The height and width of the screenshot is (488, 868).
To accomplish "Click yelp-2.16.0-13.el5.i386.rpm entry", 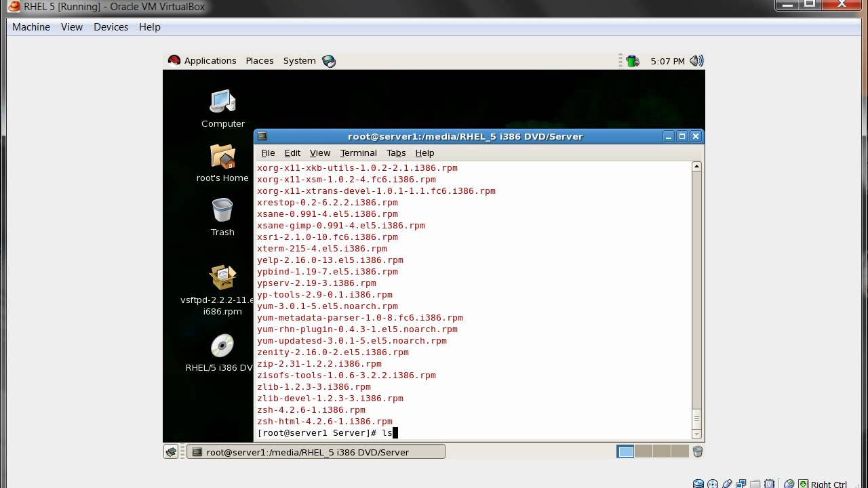I will [x=330, y=260].
